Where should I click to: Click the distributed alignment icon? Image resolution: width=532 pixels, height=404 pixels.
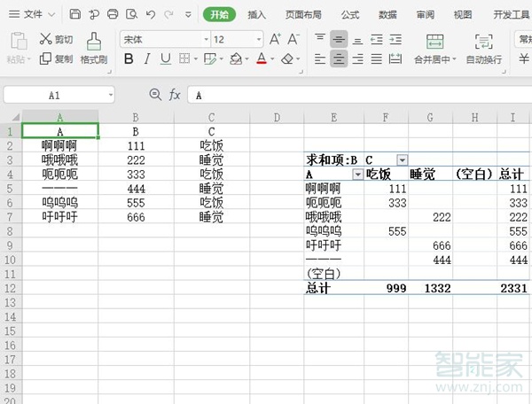[395, 59]
